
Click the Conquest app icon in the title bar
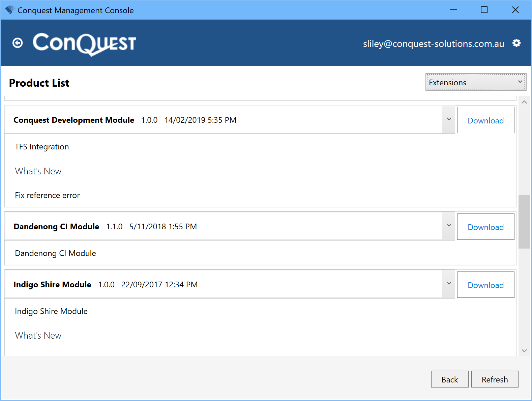point(10,10)
